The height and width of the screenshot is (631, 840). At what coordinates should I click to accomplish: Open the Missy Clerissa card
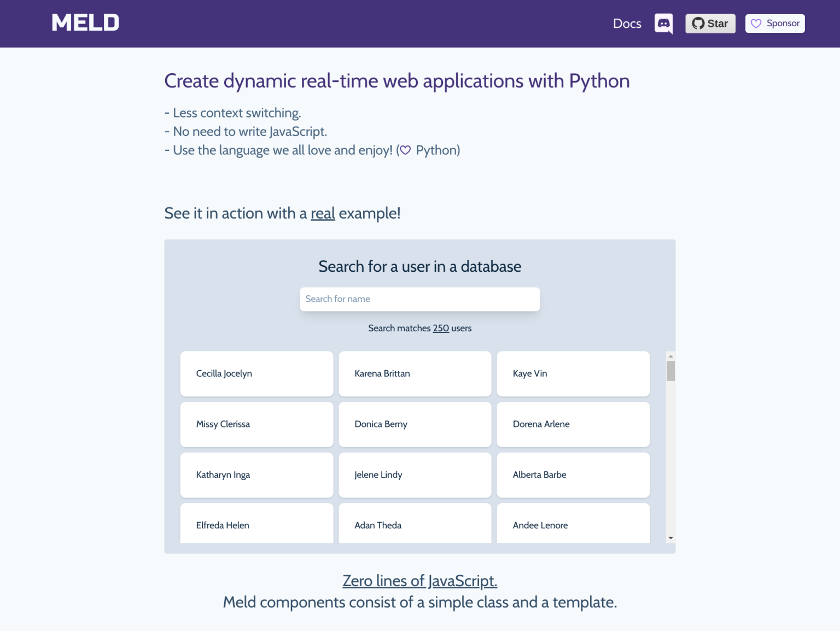pos(256,424)
